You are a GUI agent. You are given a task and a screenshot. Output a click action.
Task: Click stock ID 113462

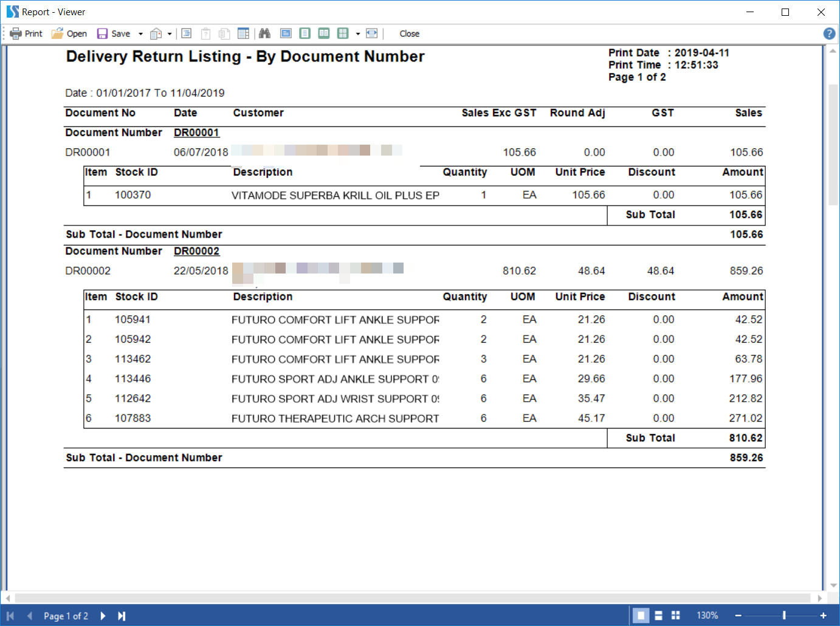click(x=133, y=359)
